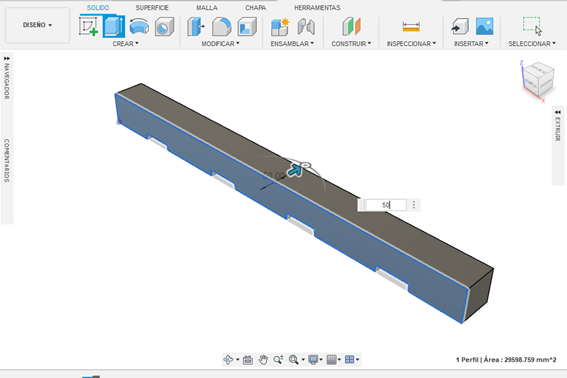The height and width of the screenshot is (378, 567).
Task: Click the distance input field showing 50
Action: [x=386, y=205]
